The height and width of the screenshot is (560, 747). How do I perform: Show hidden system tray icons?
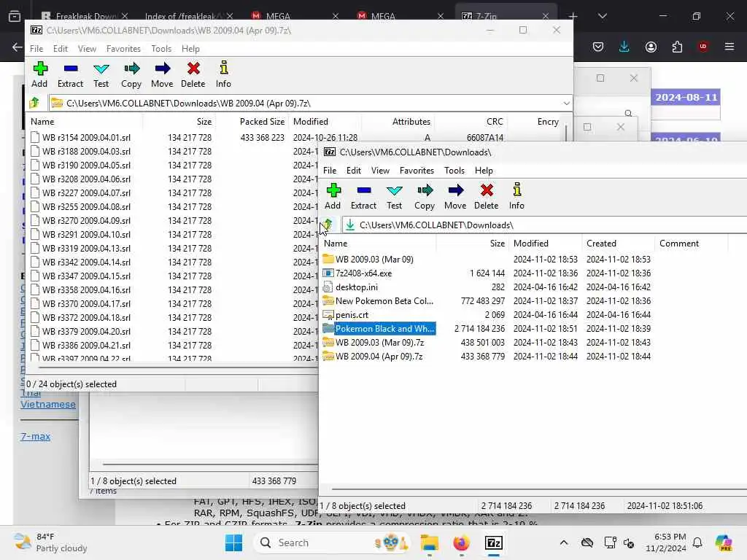(564, 542)
